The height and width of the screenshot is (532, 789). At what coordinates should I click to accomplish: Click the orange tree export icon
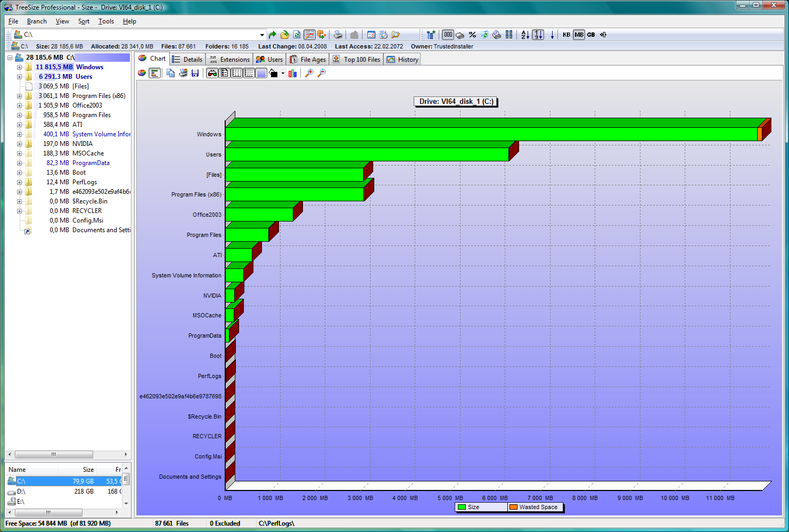[x=322, y=35]
